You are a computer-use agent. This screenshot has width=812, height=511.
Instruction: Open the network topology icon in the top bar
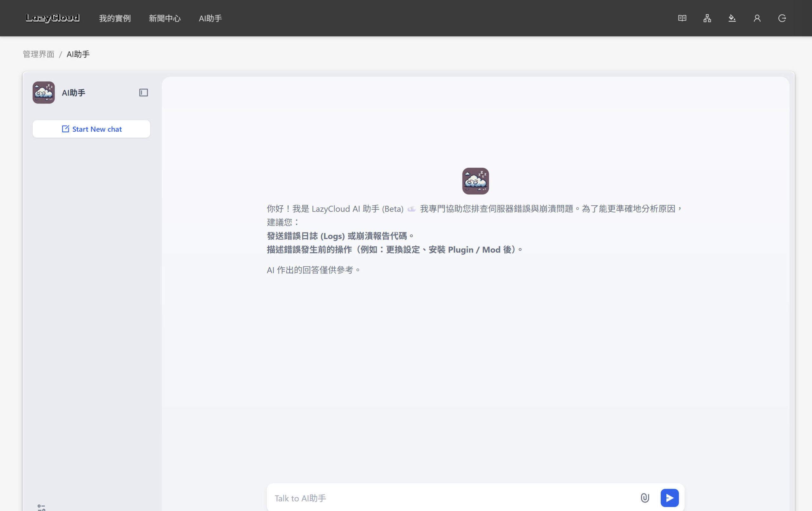pos(707,18)
